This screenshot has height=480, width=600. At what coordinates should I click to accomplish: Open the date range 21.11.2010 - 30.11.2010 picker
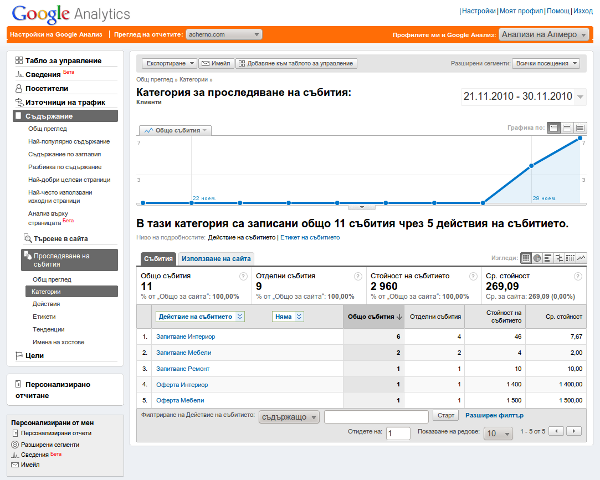pyautogui.click(x=523, y=96)
